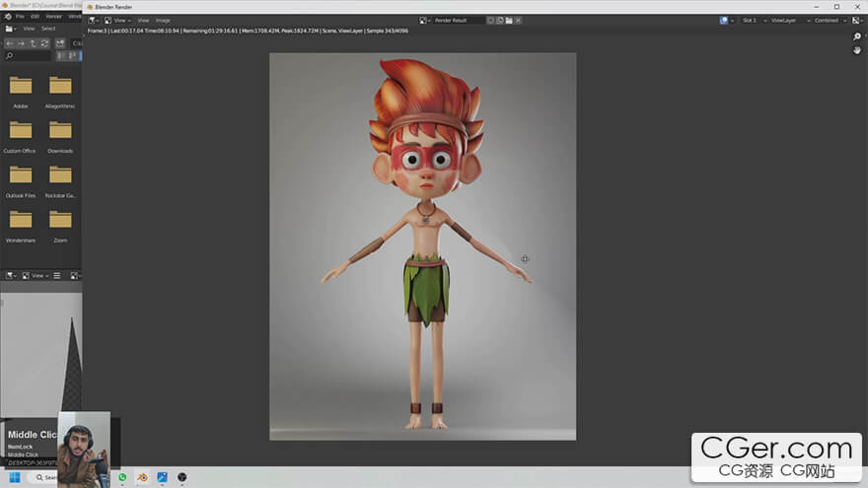
Task: Switch to Blender from the taskbar
Action: [143, 477]
